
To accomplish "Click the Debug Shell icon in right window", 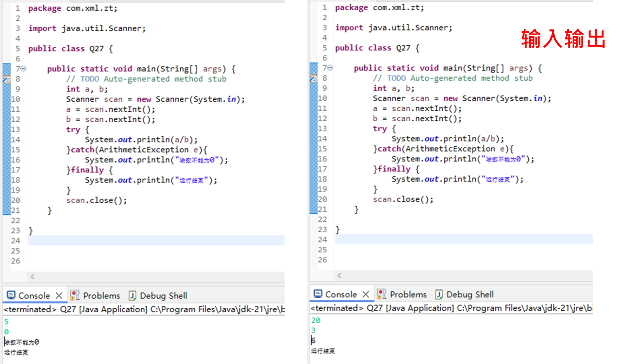I will [x=439, y=294].
